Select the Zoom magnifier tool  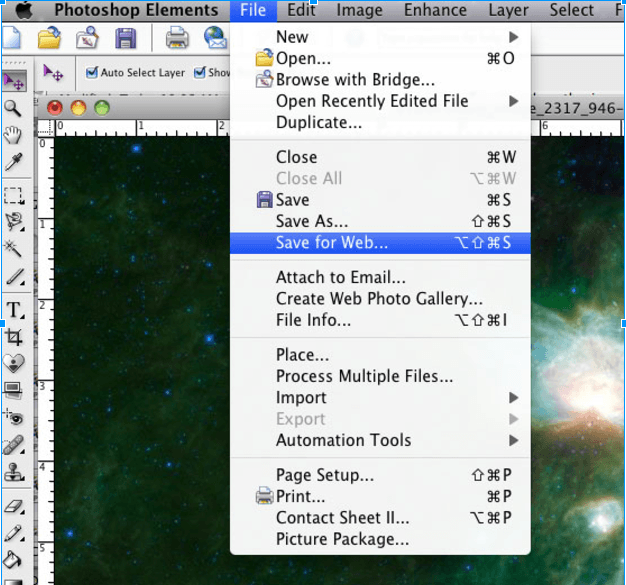coord(13,108)
